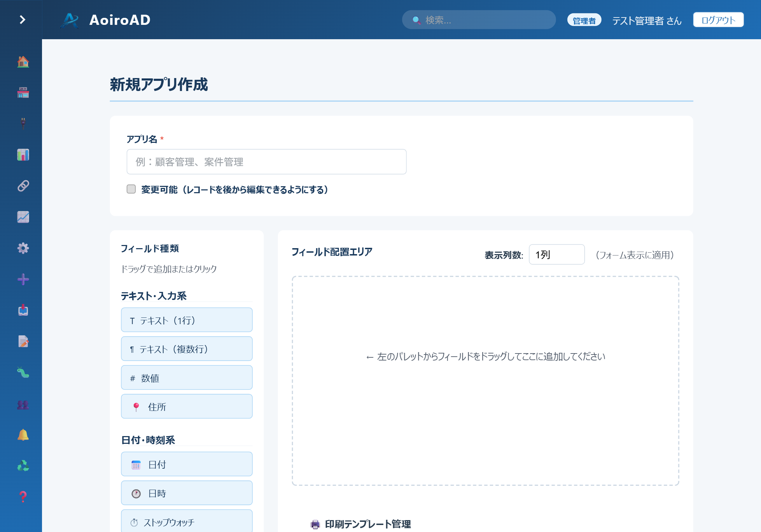Click the calendar icon on 日付

[136, 465]
